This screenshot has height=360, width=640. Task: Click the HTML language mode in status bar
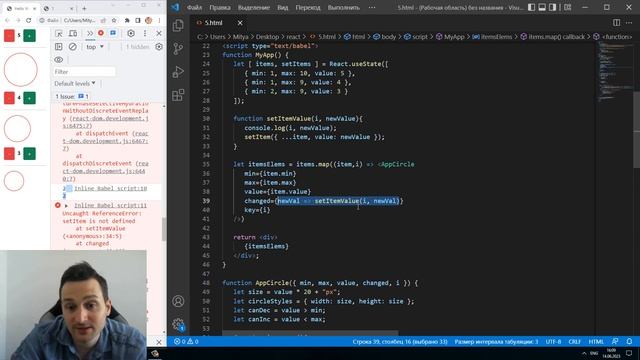click(596, 341)
